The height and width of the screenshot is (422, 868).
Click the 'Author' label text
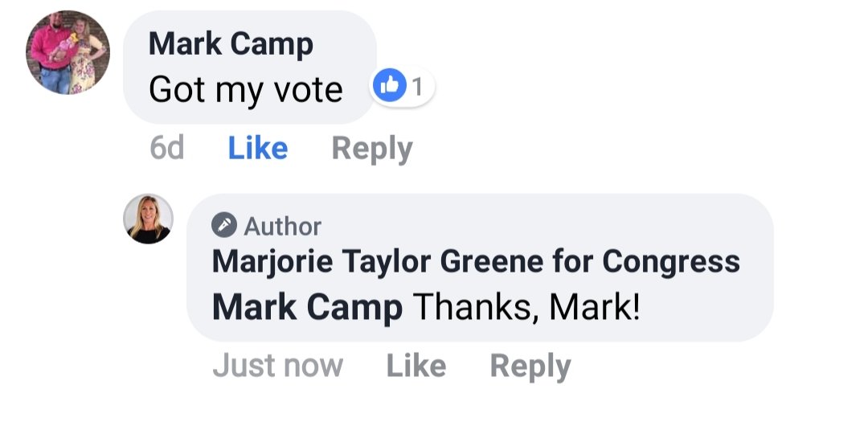click(282, 226)
